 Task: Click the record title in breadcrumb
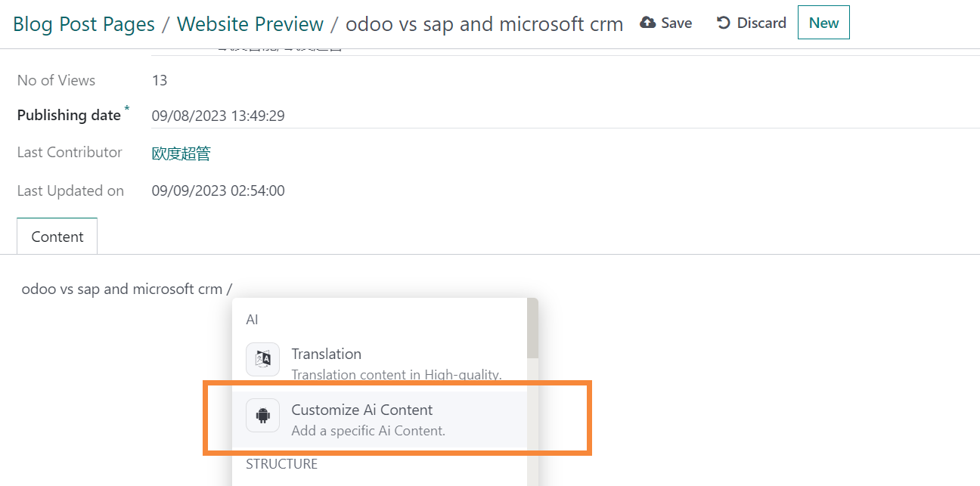pos(484,23)
